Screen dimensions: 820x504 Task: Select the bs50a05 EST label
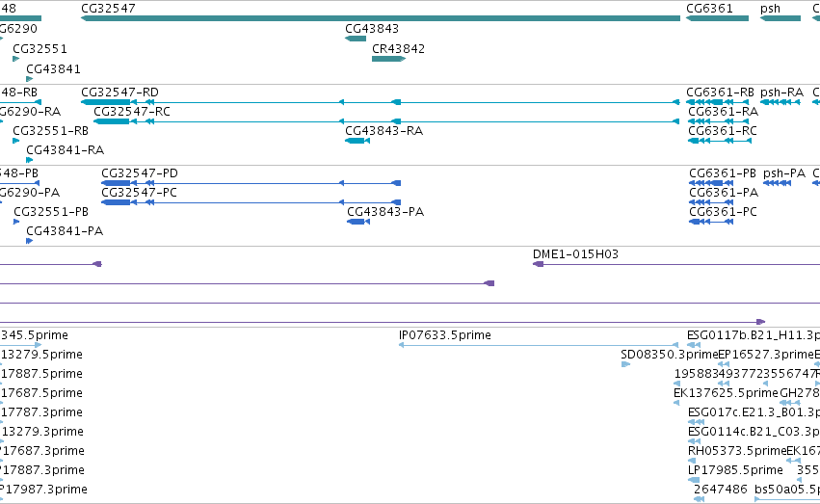click(786, 490)
